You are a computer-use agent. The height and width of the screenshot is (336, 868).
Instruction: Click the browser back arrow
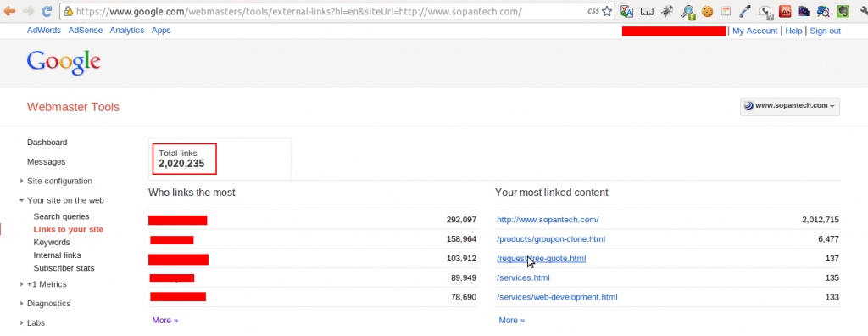[x=10, y=10]
